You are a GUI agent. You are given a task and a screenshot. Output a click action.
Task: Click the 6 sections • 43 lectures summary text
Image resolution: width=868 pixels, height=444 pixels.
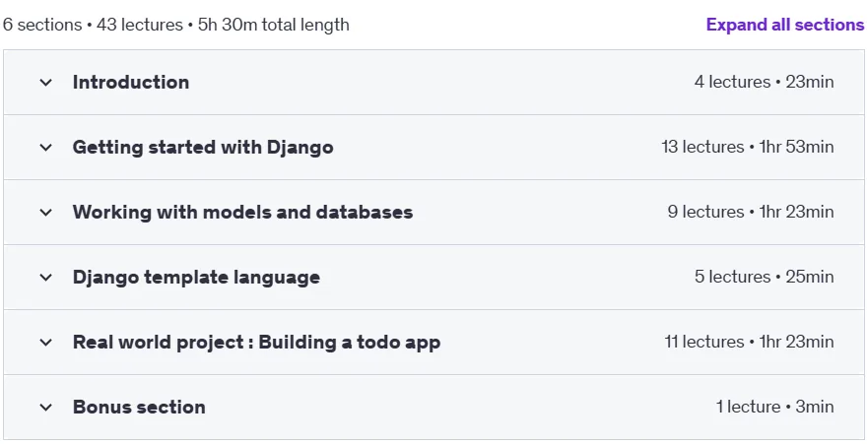coord(93,25)
